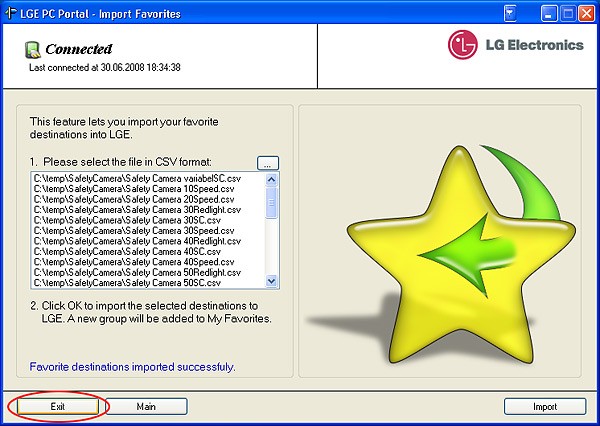The height and width of the screenshot is (426, 600).
Task: Click the Exit button
Action: click(58, 406)
